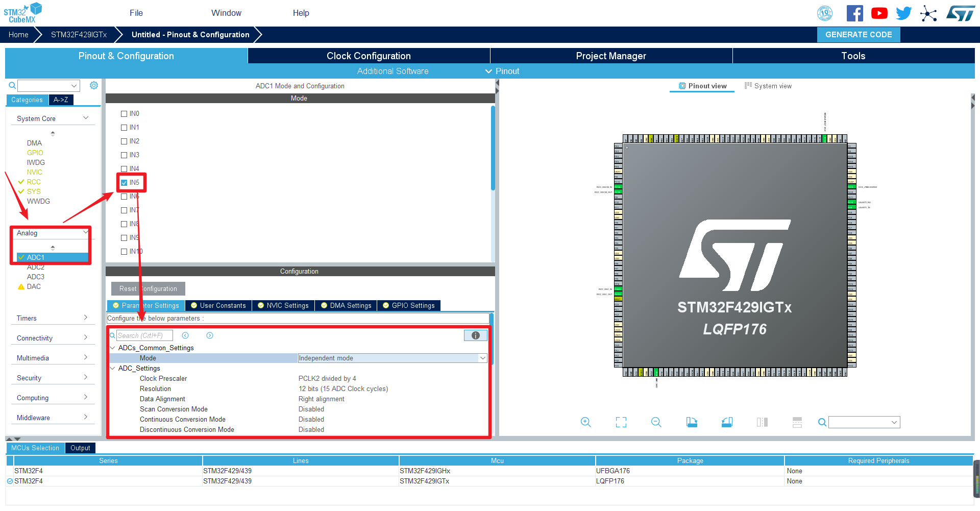Open the DMA Settings tab
This screenshot has width=980, height=511.
click(x=346, y=305)
